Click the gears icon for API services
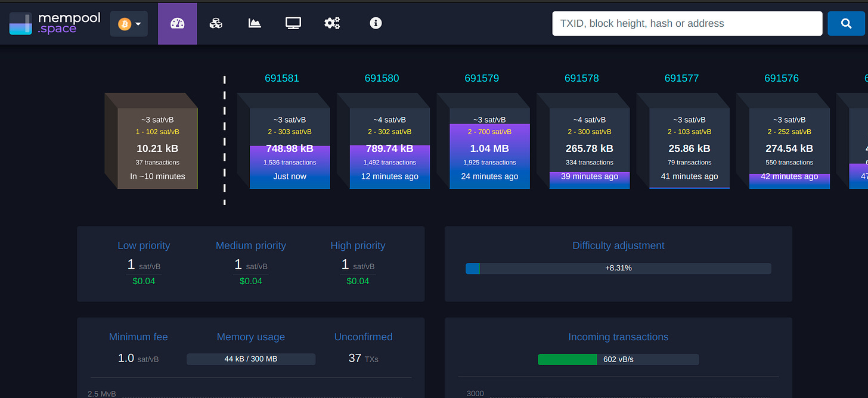The width and height of the screenshot is (868, 398). [x=331, y=23]
